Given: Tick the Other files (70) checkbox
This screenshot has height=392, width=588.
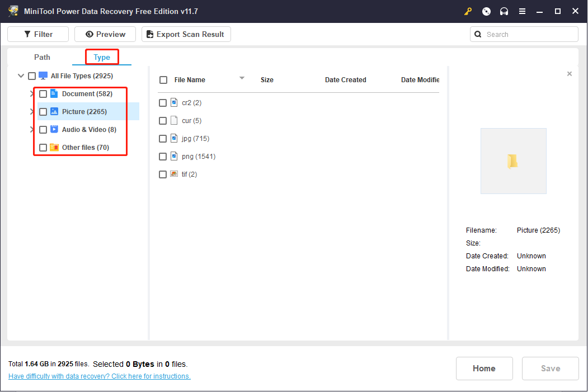Looking at the screenshot, I should coord(43,148).
